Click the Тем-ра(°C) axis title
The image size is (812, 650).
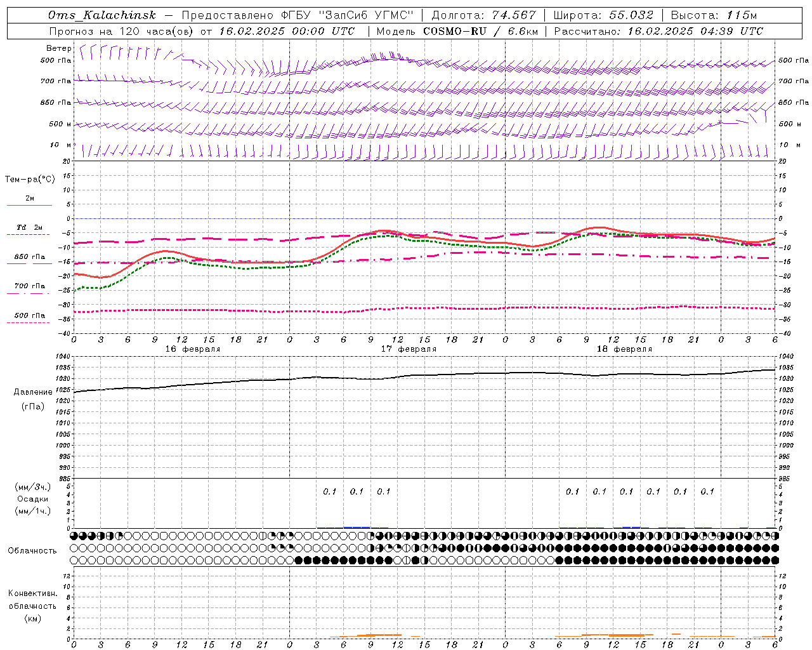tap(30, 180)
